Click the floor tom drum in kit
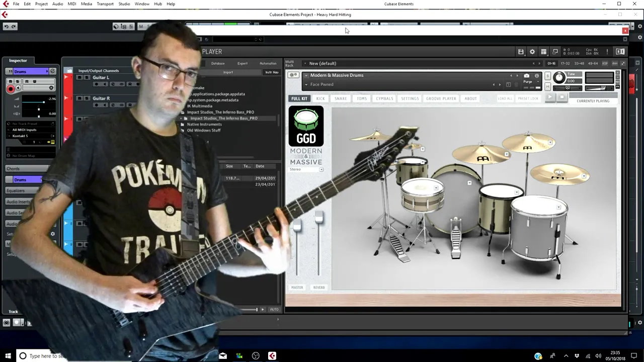The height and width of the screenshot is (362, 644). tap(539, 229)
